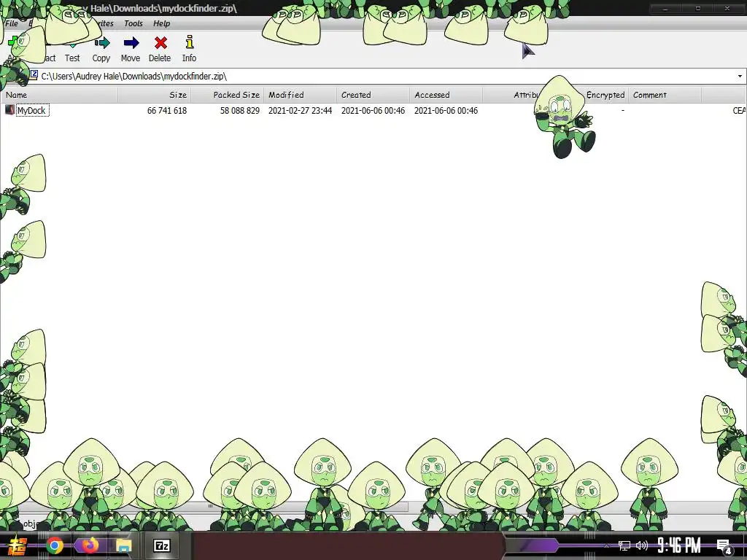
Task: Click the packed size 58 088 829
Action: click(239, 111)
